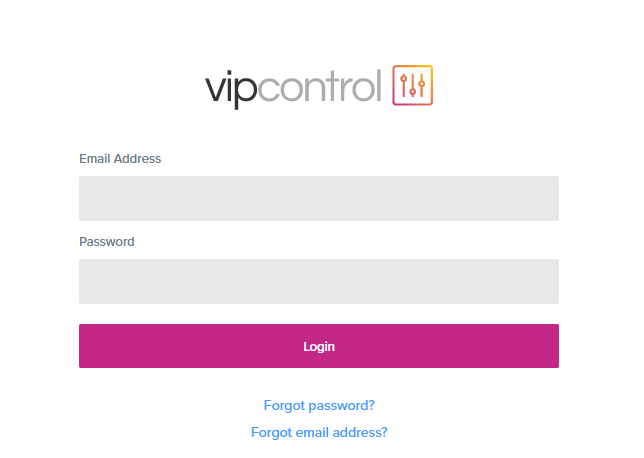This screenshot has width=644, height=458.
Task: Click the 'Email Address' field label
Action: pyautogui.click(x=120, y=159)
